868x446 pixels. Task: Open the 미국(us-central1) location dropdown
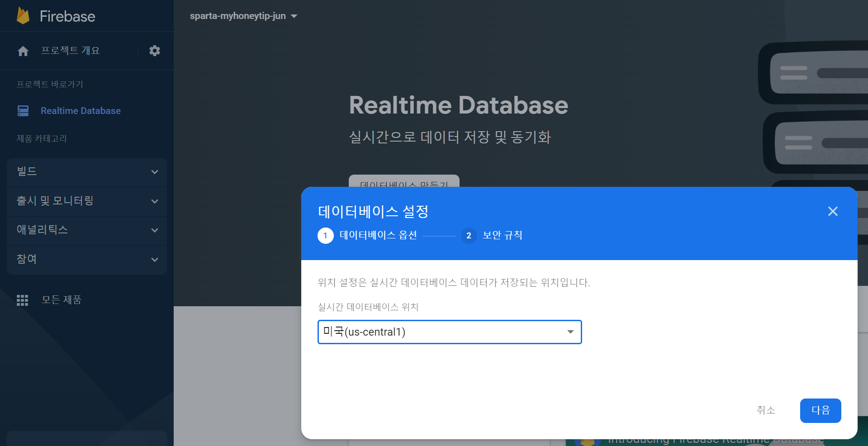point(450,332)
